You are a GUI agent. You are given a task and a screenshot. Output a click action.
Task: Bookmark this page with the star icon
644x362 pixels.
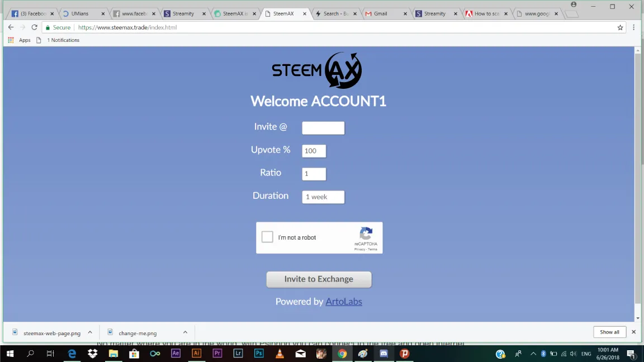(620, 27)
